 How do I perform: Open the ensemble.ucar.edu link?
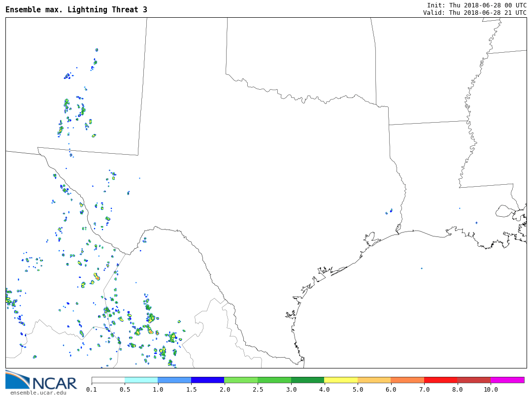(38, 393)
